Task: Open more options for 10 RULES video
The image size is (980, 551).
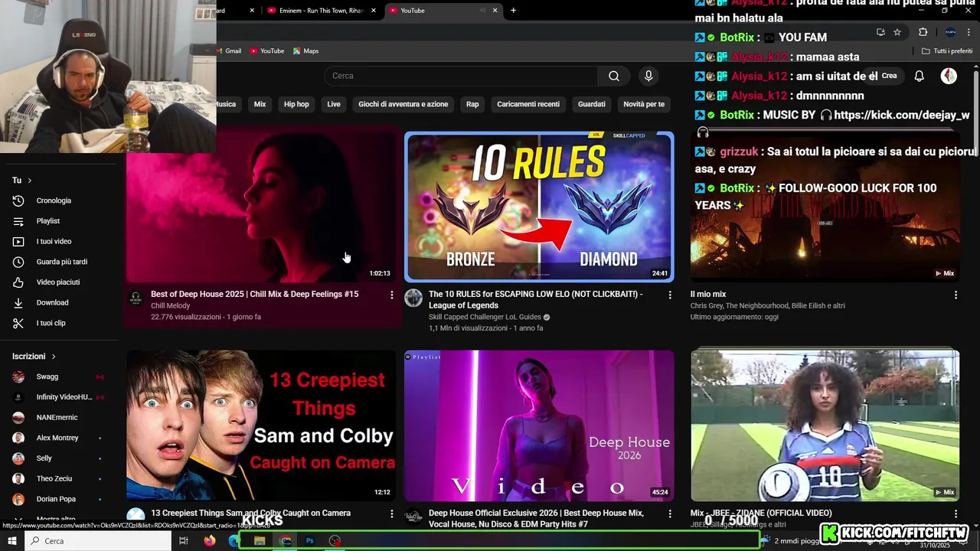Action: coord(670,295)
